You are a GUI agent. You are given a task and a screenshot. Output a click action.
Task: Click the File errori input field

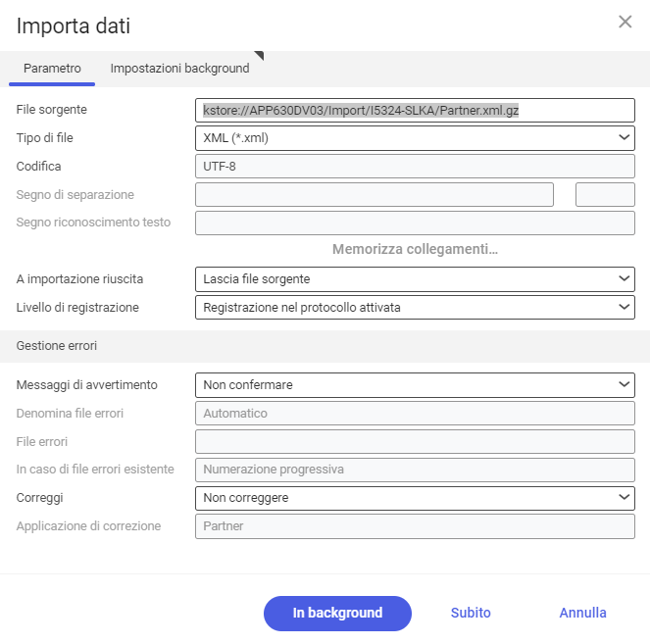(415, 442)
